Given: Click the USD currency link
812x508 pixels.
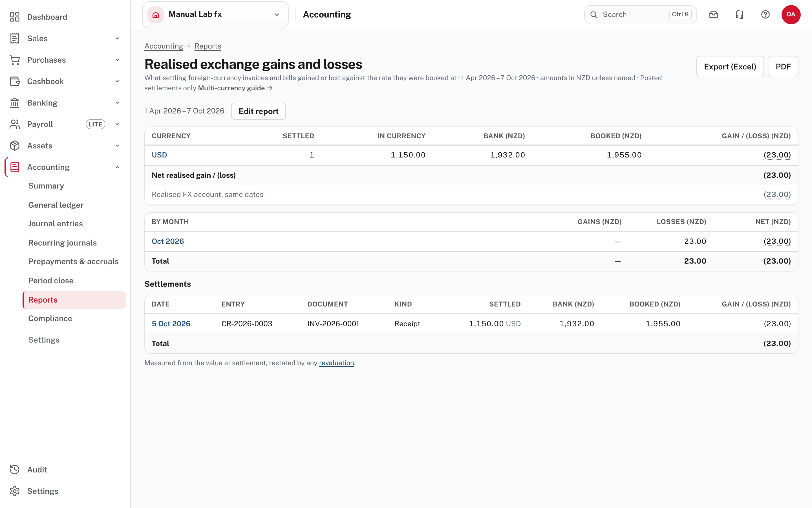Looking at the screenshot, I should click(x=159, y=155).
